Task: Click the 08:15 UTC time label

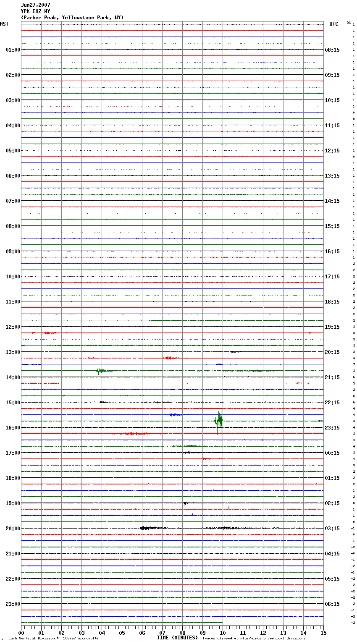Action: (x=332, y=50)
